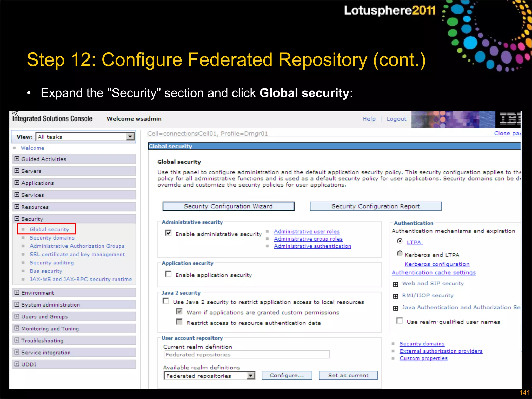Image resolution: width=532 pixels, height=399 pixels.
Task: Select Kerberos and LTPA radio button
Action: point(400,253)
